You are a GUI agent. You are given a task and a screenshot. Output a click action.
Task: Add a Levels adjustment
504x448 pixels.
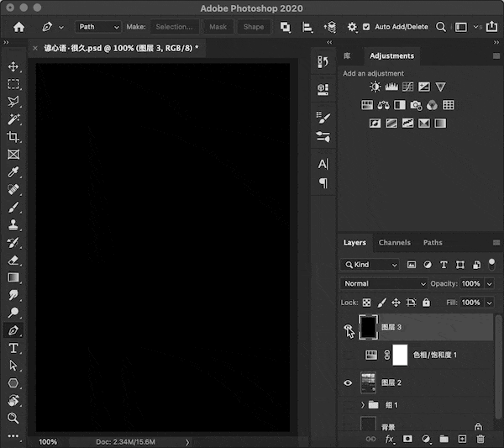click(391, 87)
